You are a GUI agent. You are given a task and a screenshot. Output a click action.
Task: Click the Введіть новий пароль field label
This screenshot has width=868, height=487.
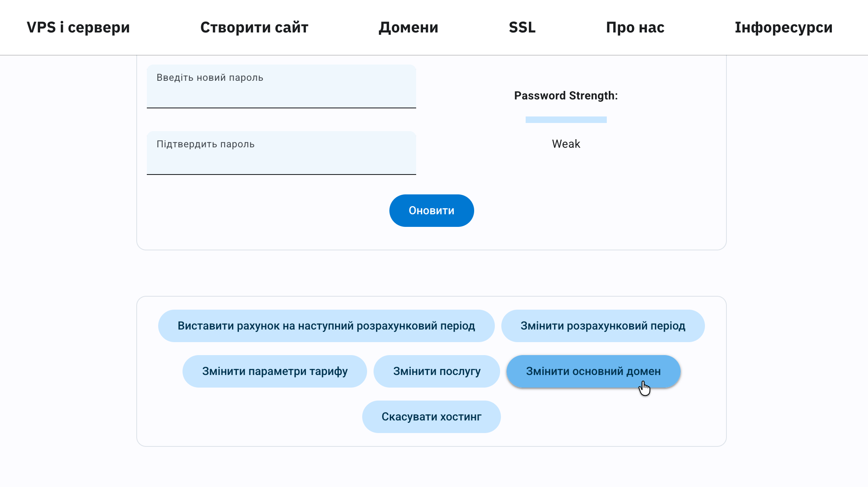(210, 78)
